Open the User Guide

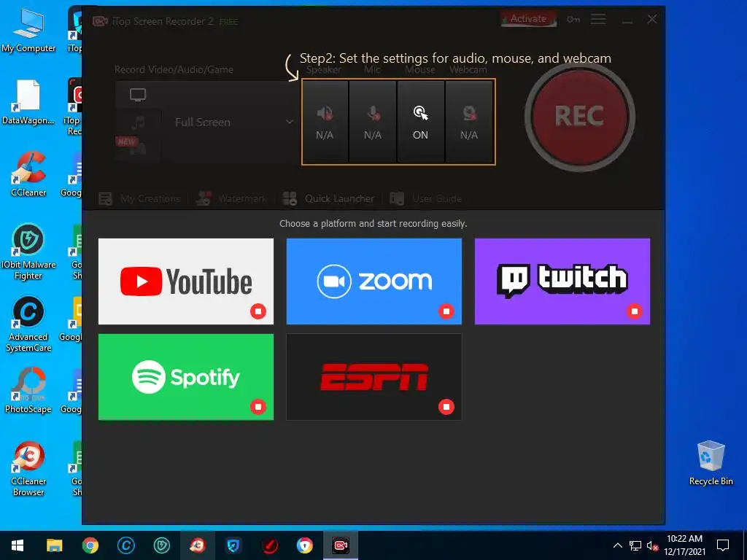[x=425, y=198]
